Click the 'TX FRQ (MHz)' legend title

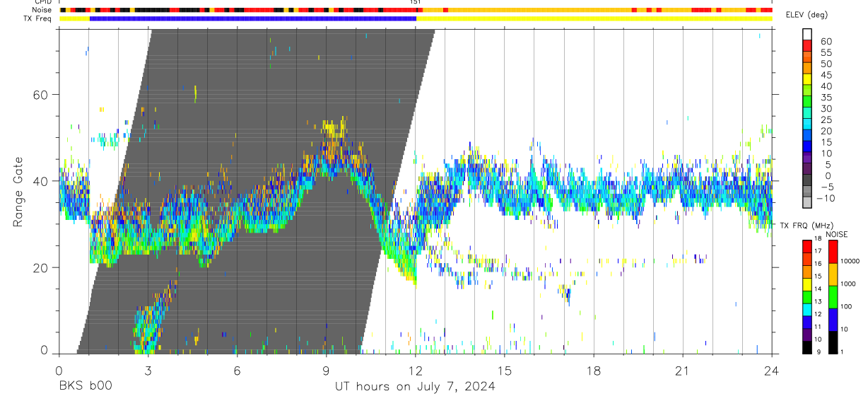[807, 225]
